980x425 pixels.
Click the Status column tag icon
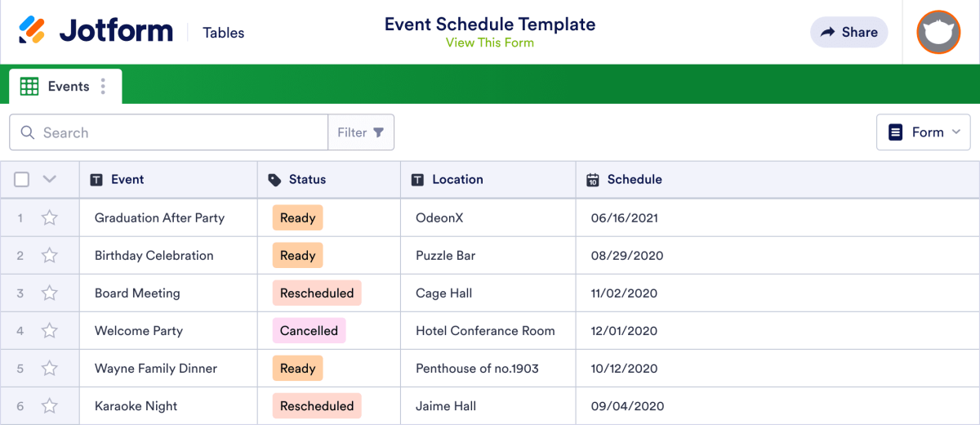point(274,180)
